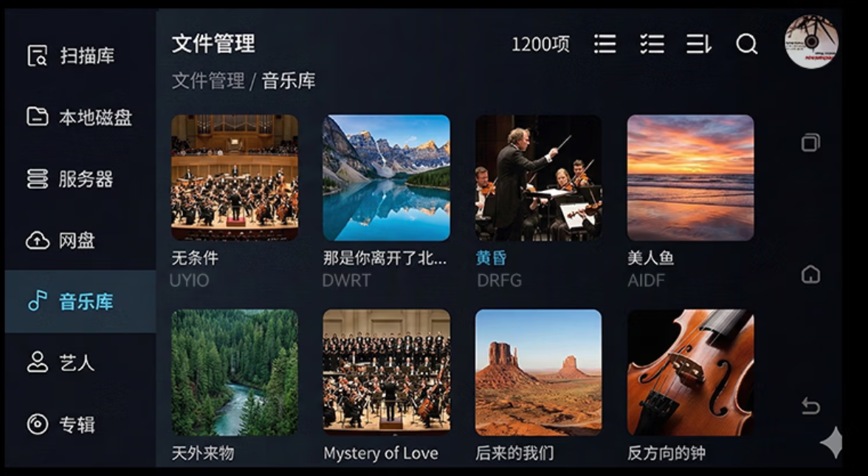Open 扫描库 in sidebar
Image resolution: width=868 pixels, height=476 pixels.
80,55
